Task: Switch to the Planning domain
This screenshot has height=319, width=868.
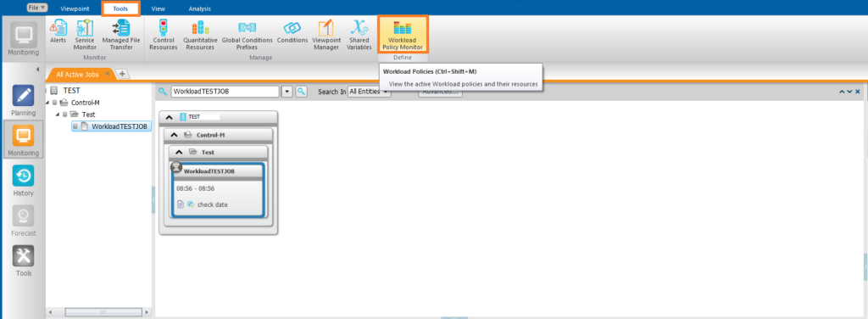Action: tap(23, 100)
